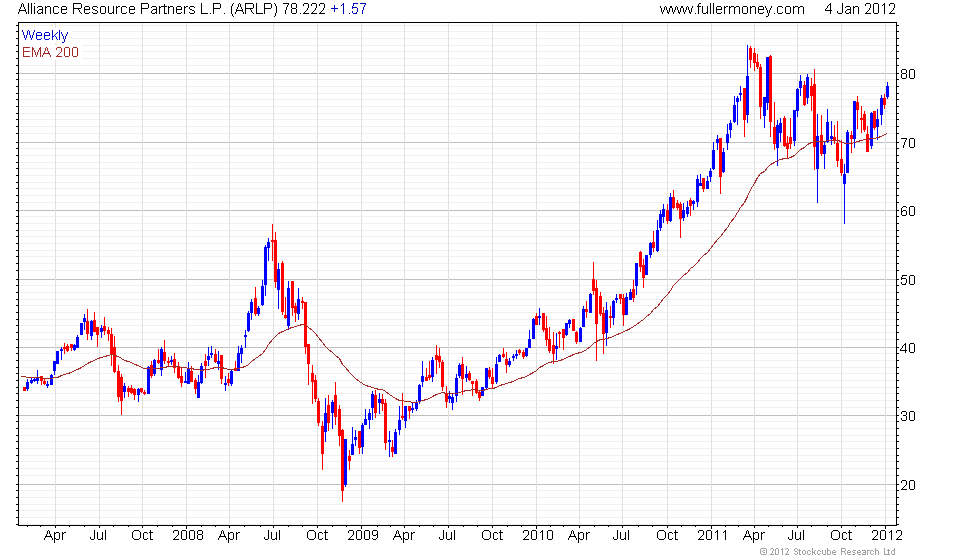Screen dimensions: 980x560
Task: Click the 2009 year label on time axis
Action: coord(362,536)
